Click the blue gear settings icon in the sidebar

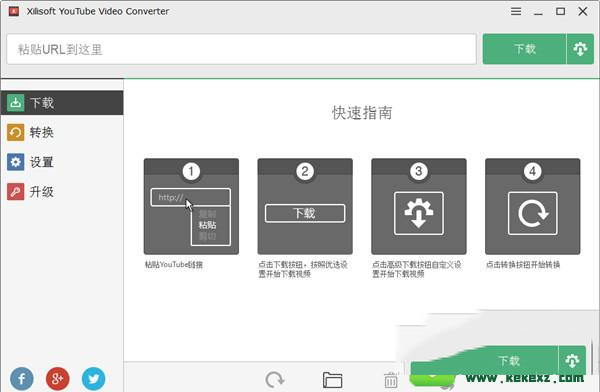(15, 162)
